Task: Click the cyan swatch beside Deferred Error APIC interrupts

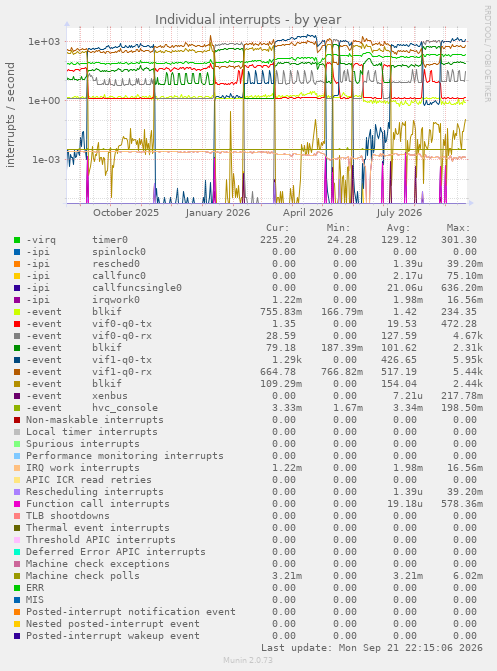Action: coord(17,552)
